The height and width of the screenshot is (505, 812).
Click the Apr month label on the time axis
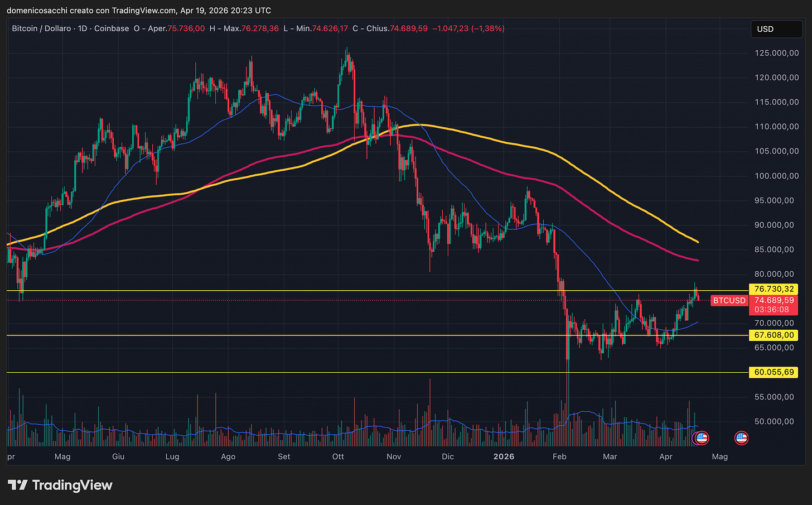tap(666, 456)
